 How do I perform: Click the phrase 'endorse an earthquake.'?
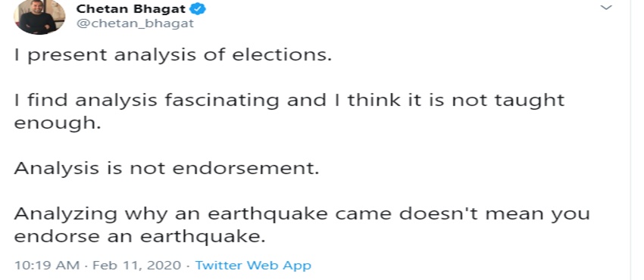tap(139, 237)
